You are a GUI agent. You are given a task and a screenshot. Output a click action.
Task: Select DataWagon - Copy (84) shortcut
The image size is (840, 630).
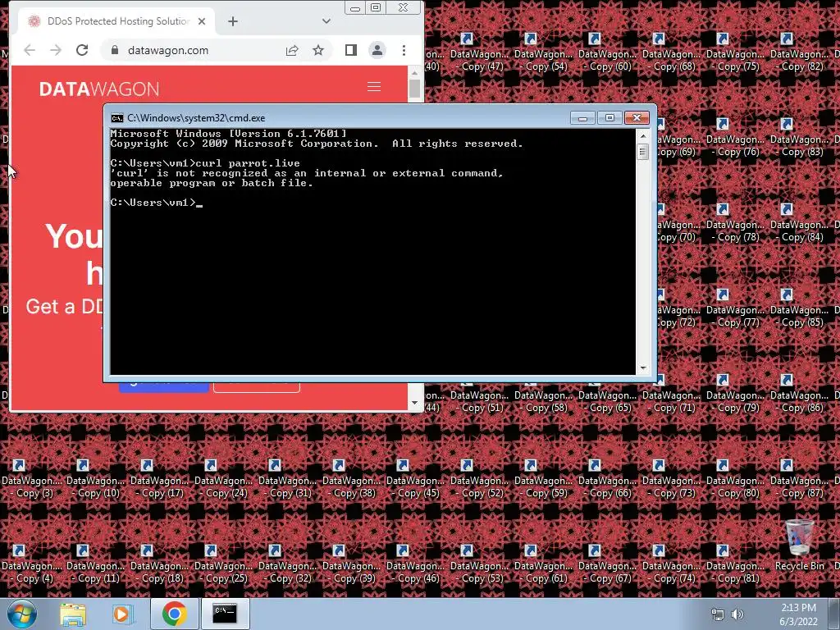[x=799, y=223]
